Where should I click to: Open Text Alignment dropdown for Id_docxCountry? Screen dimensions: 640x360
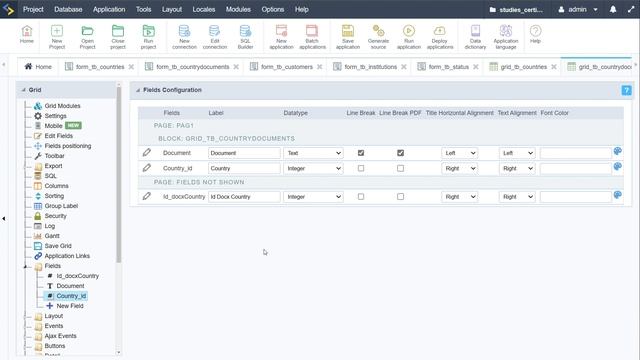(x=517, y=197)
